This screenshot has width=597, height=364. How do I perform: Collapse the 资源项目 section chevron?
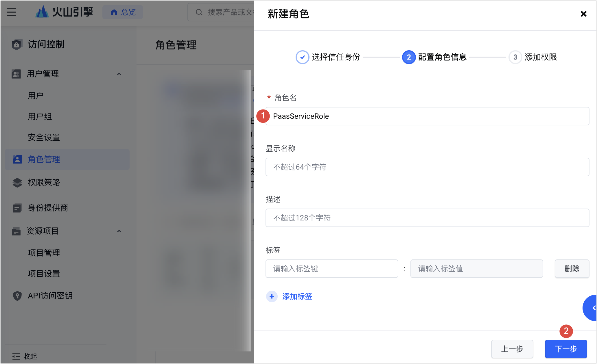click(119, 231)
